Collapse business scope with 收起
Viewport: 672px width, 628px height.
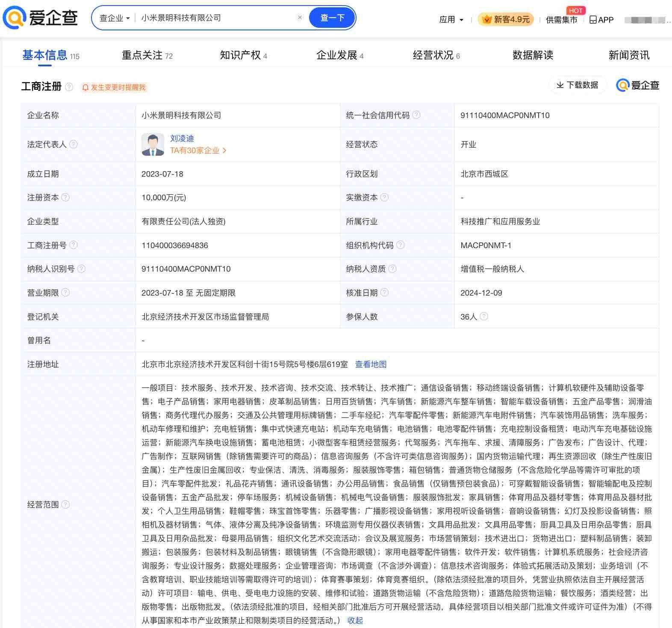coord(355,620)
